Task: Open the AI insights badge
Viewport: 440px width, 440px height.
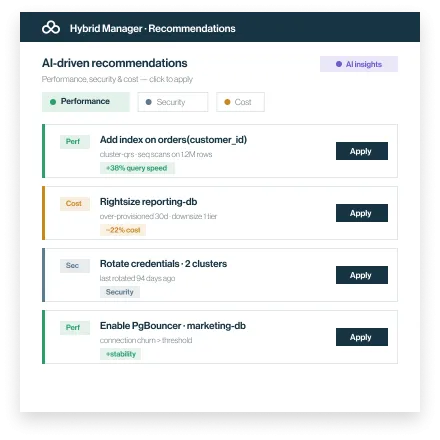Action: (359, 64)
